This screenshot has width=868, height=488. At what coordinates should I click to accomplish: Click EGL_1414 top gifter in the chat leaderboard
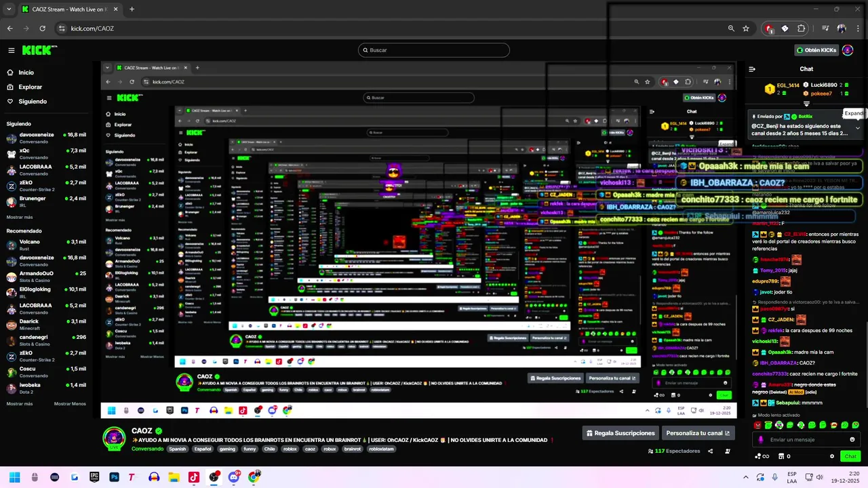pyautogui.click(x=782, y=89)
